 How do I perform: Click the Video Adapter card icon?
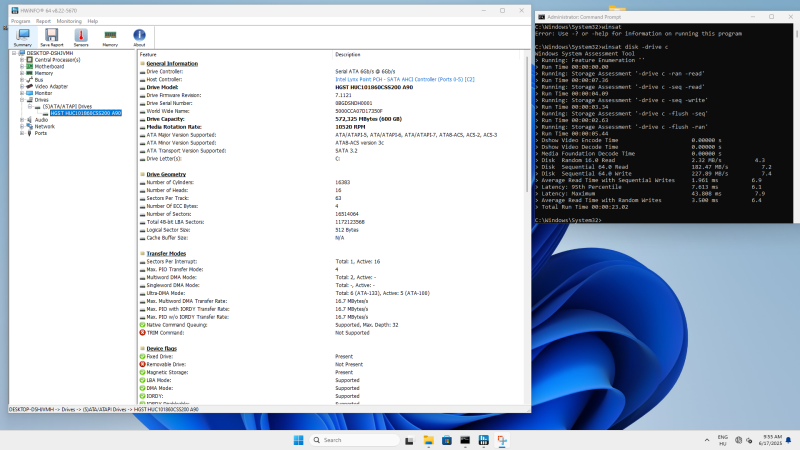(x=30, y=86)
